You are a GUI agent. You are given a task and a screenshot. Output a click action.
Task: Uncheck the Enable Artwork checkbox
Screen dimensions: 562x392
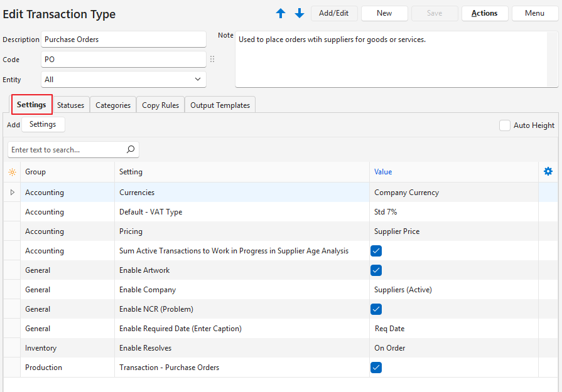coord(376,270)
